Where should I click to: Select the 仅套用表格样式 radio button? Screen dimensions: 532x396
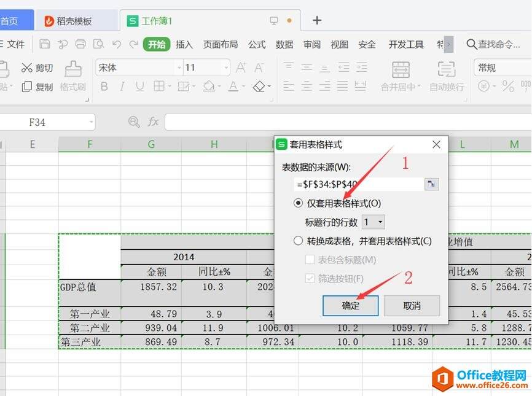[x=299, y=203]
